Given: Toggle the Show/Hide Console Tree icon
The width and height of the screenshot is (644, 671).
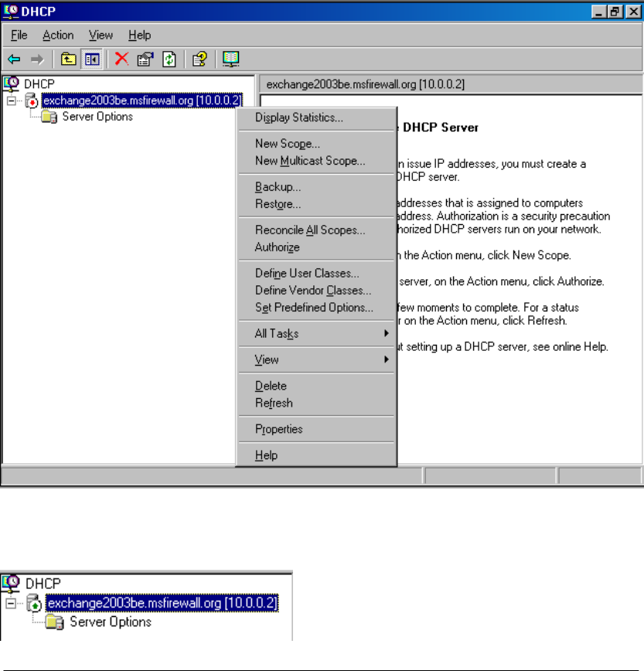Looking at the screenshot, I should pyautogui.click(x=91, y=59).
